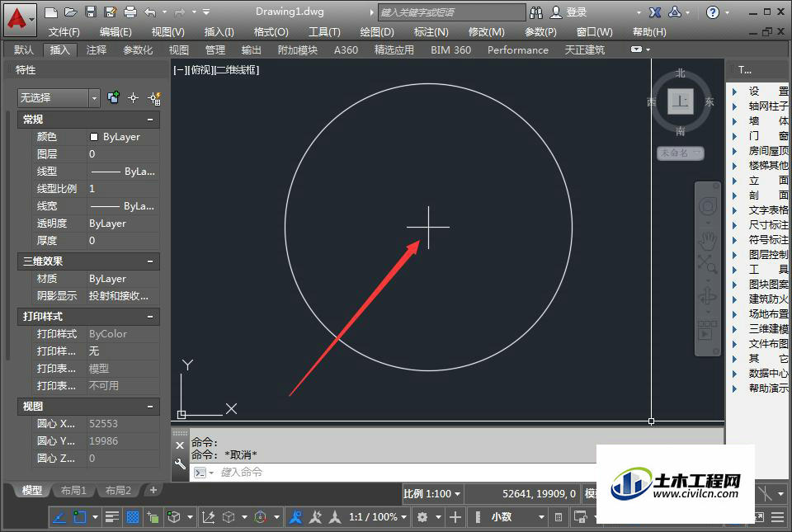Close the command line panel X
Screen dimensions: 792x532
click(180, 445)
